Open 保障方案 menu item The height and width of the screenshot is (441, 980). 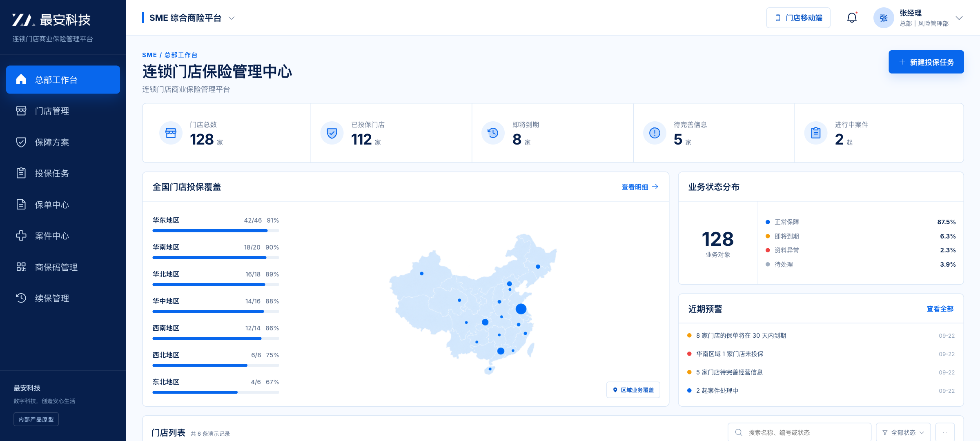coord(63,142)
